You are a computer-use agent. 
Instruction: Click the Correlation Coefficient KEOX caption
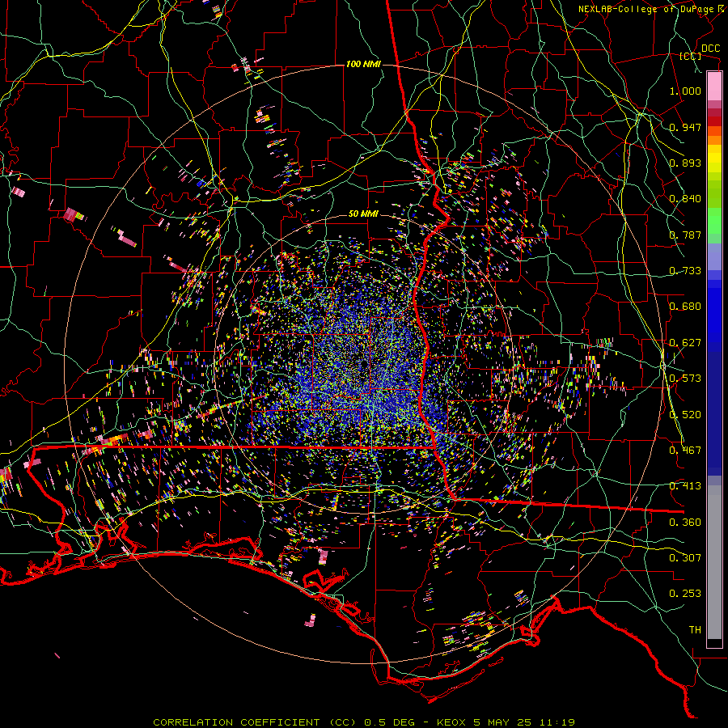[363, 722]
